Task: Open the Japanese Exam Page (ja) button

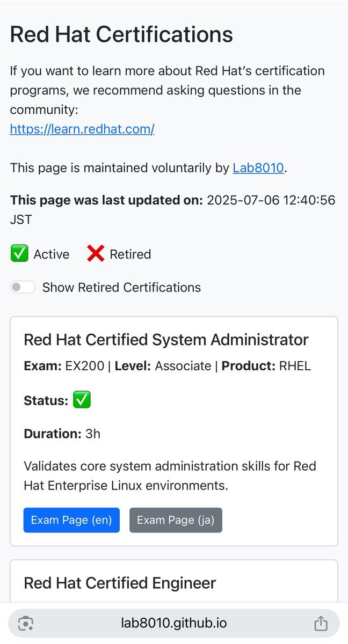Action: [x=176, y=520]
